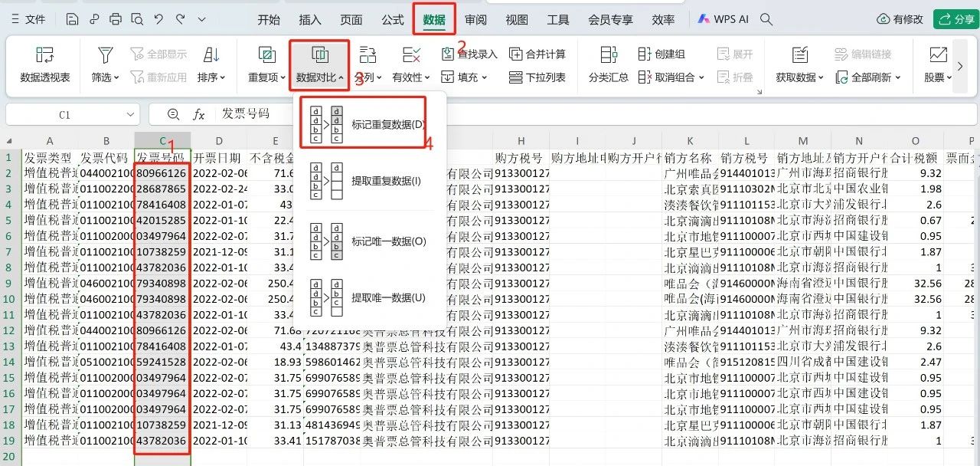Screen dimensions: 980x466
Task: Click the green 分享 share button
Action: (x=955, y=19)
